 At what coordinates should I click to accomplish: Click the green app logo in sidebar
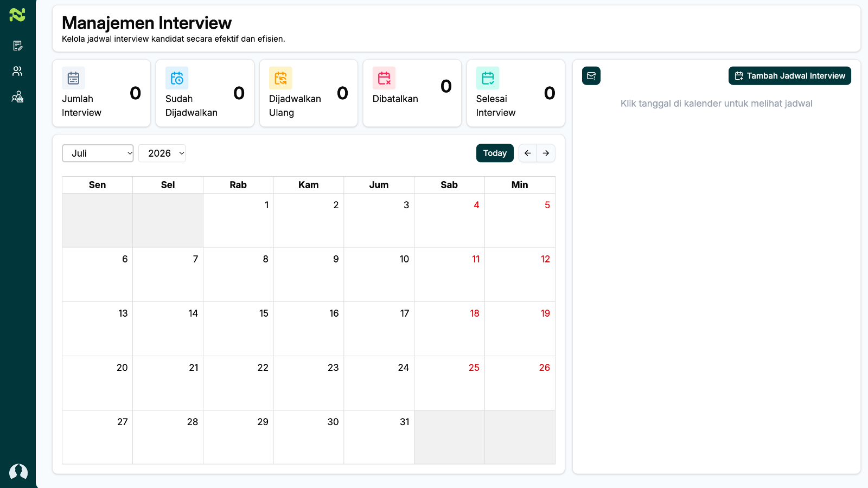coord(17,15)
